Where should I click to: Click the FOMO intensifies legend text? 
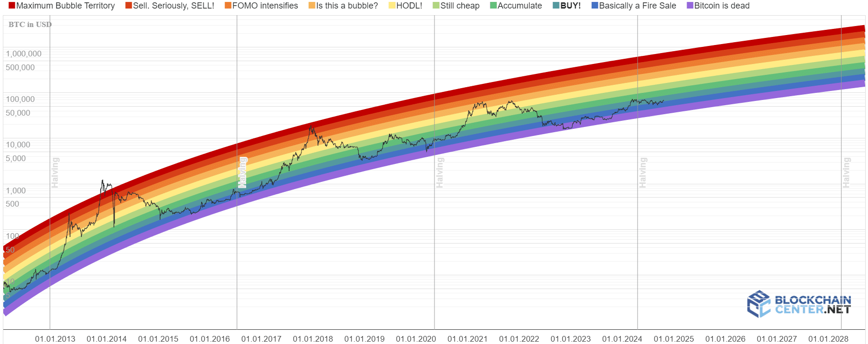pyautogui.click(x=266, y=6)
